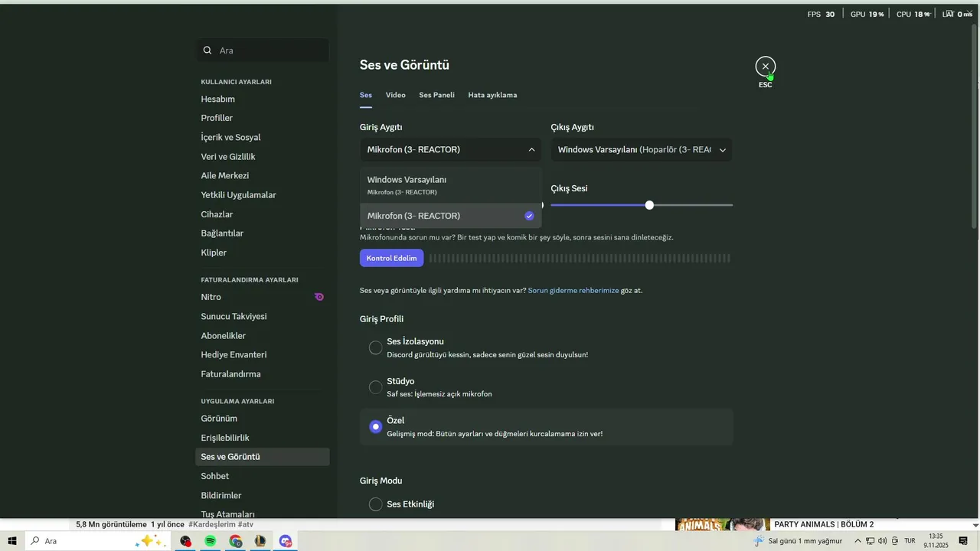Viewport: 980px width, 551px height.
Task: Choose Windows Varsayılanı input device option
Action: [450, 185]
